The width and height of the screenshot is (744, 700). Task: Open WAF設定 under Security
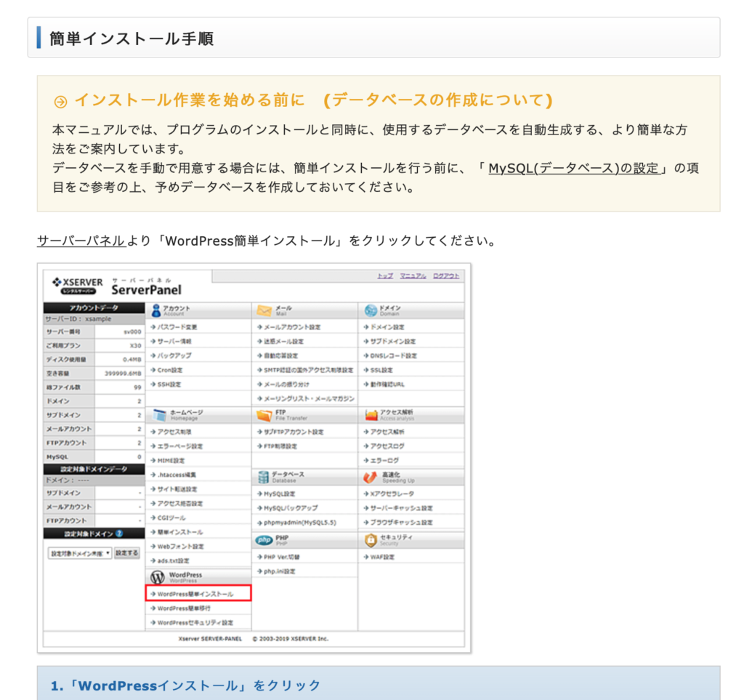pos(382,557)
